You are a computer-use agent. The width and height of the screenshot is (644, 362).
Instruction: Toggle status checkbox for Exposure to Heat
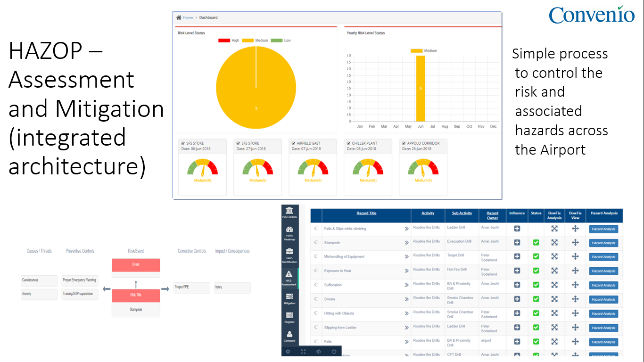click(x=536, y=271)
